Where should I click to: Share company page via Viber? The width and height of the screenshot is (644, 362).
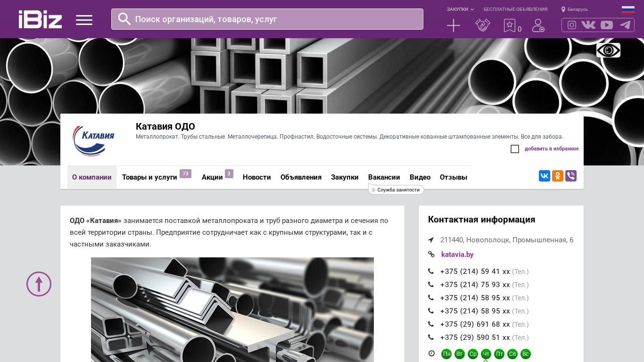click(x=571, y=176)
